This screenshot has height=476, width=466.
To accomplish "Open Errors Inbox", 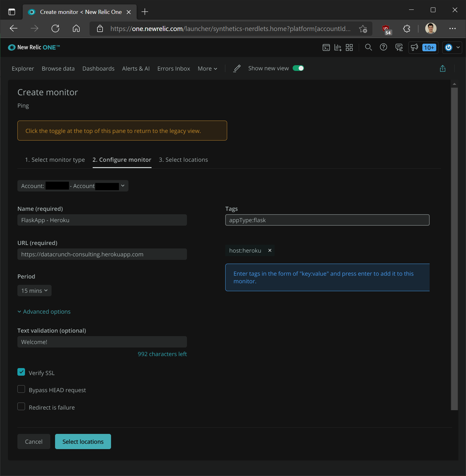I will 174,68.
